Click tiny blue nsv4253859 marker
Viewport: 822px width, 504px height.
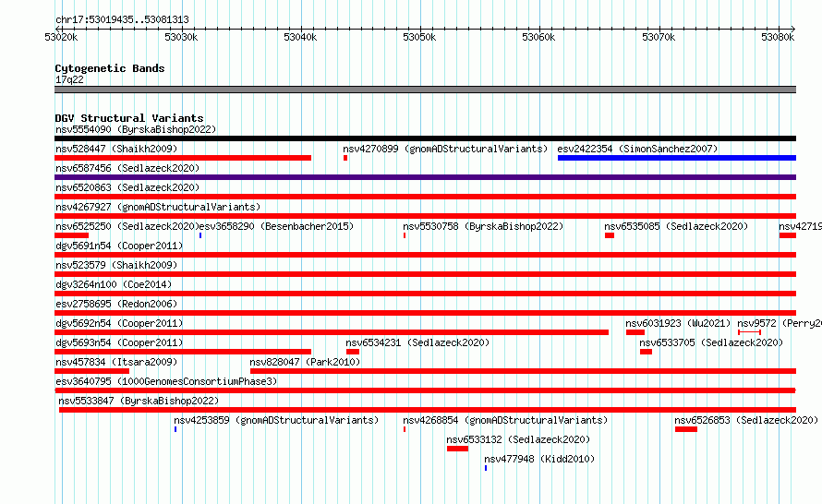(x=175, y=429)
